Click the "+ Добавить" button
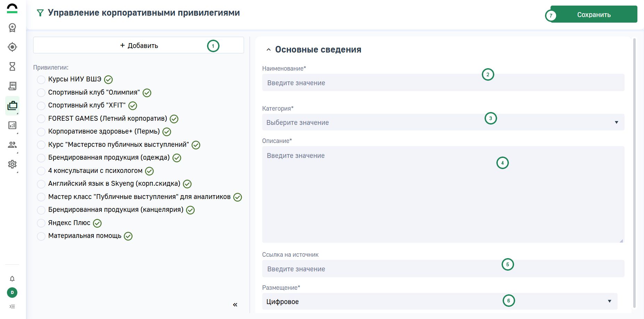Image resolution: width=644 pixels, height=319 pixels. pyautogui.click(x=139, y=46)
